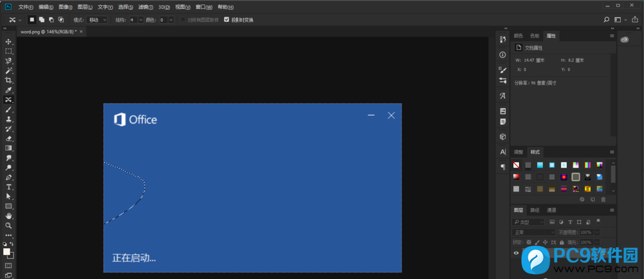Select the Move tool

tap(8, 42)
